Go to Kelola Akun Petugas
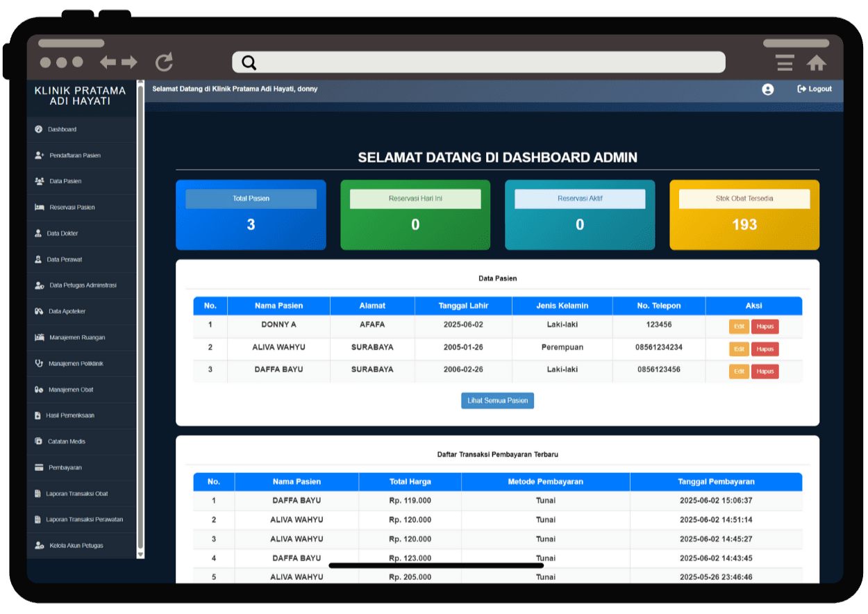868x614 pixels. point(76,546)
